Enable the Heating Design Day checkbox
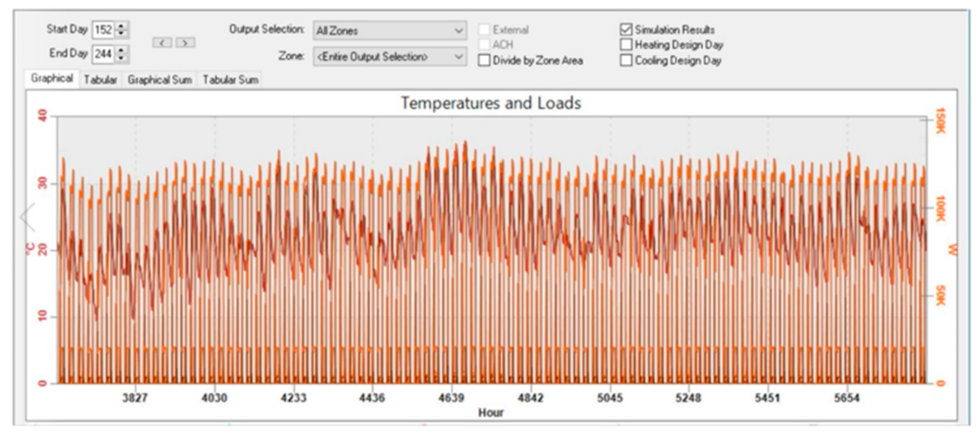Image resolution: width=980 pixels, height=436 pixels. (626, 45)
